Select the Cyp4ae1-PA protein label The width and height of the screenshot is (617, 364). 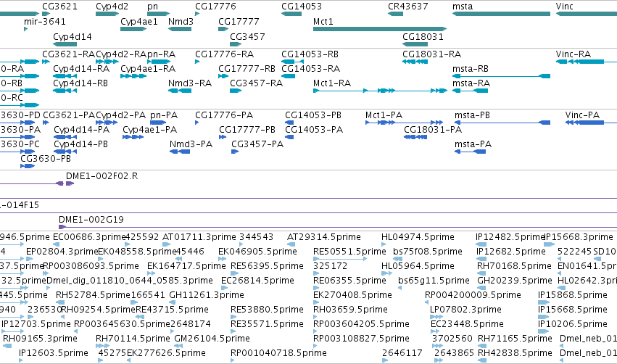[x=149, y=130]
